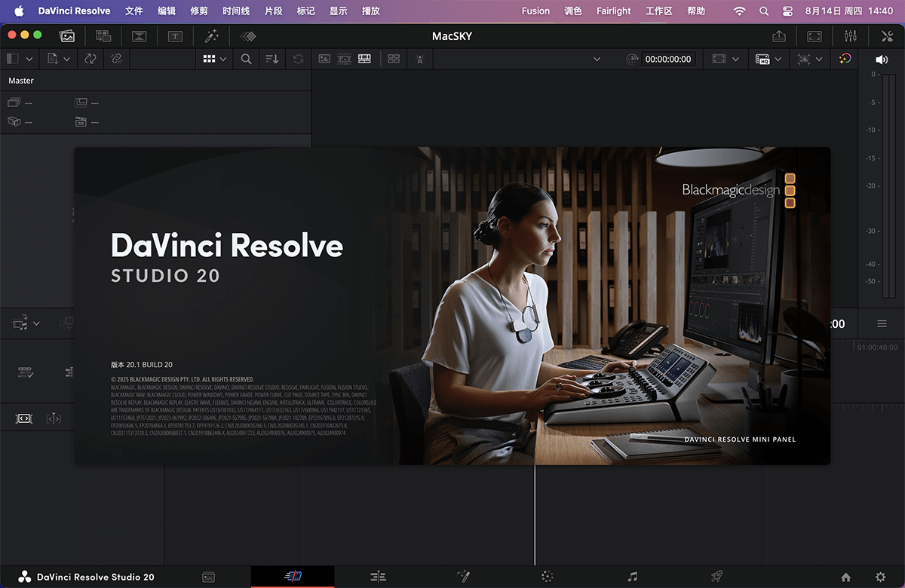Toggle the multi-view grid viewer button
This screenshot has width=905, height=588.
click(394, 59)
